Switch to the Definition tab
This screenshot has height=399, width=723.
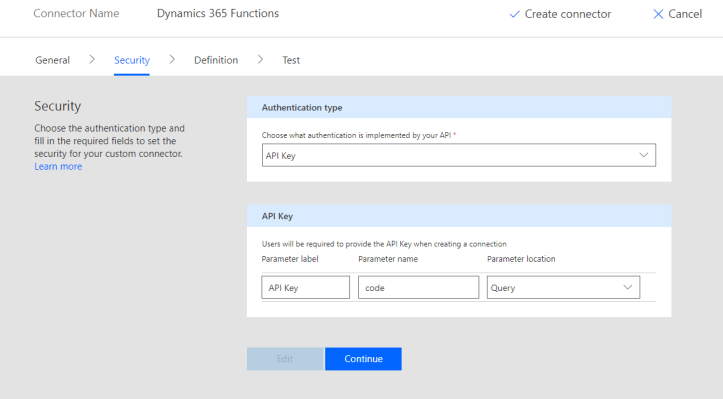216,60
